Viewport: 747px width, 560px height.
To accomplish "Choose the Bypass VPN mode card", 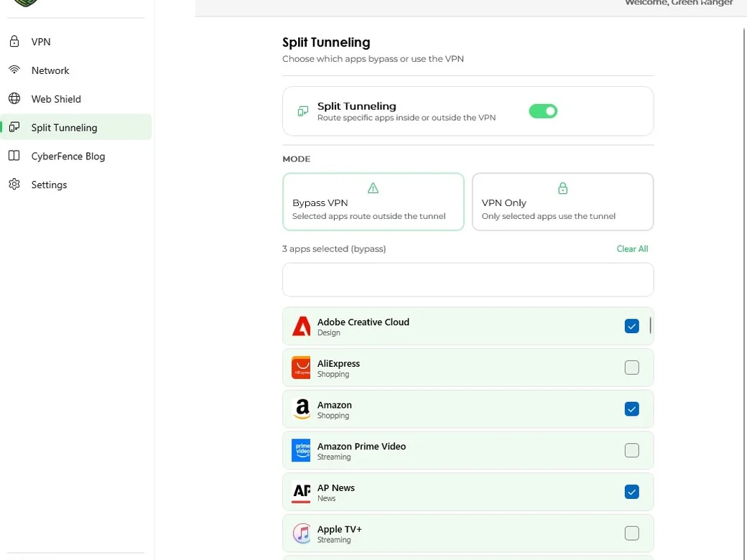I will [x=373, y=202].
